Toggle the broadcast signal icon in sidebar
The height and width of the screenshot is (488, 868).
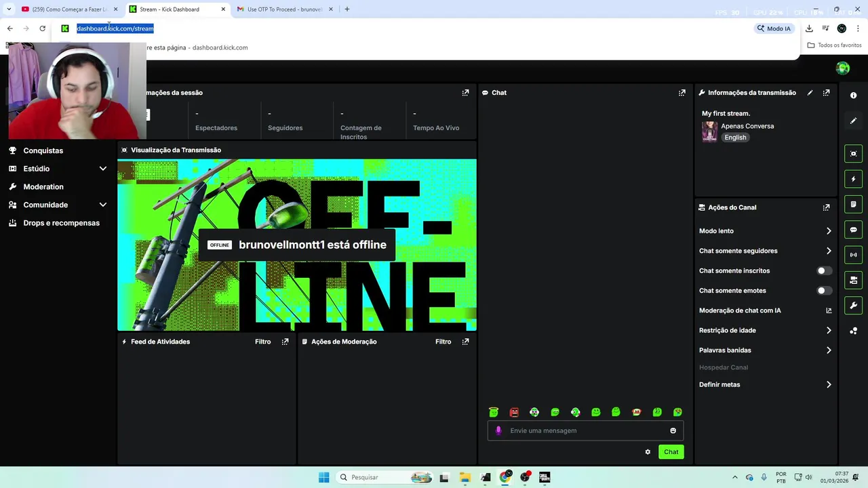coord(853,255)
